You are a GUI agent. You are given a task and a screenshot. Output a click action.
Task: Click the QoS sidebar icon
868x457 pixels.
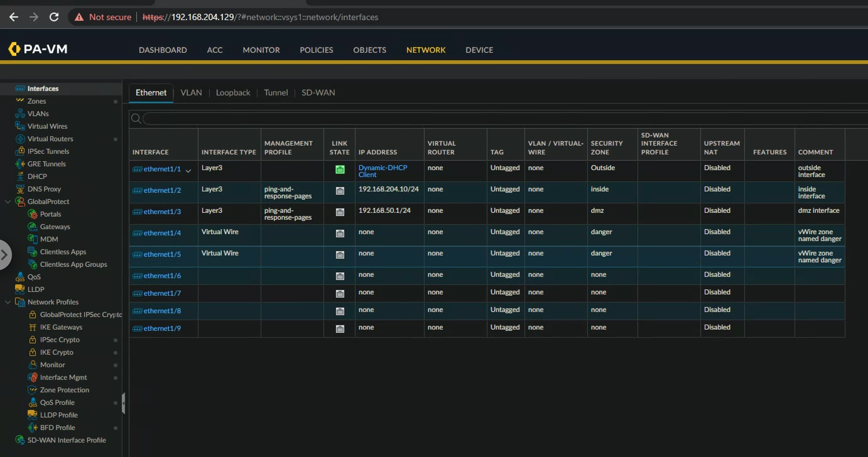click(x=20, y=277)
